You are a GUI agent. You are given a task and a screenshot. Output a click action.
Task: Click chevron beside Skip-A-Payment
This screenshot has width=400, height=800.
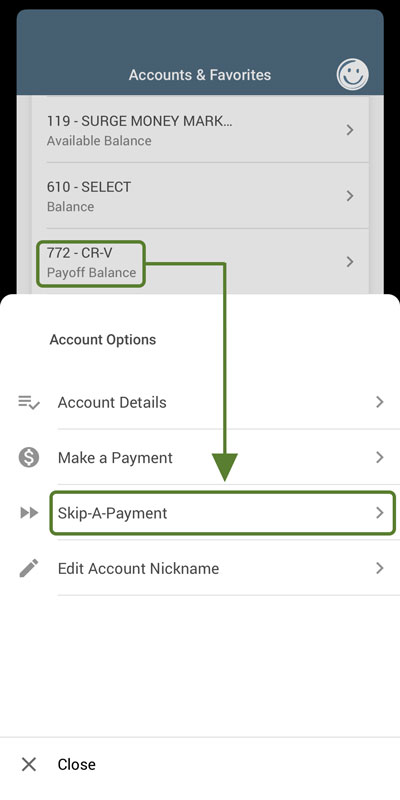pos(379,513)
